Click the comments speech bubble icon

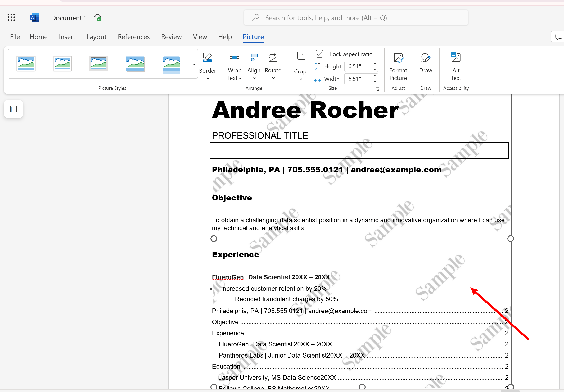coord(559,37)
